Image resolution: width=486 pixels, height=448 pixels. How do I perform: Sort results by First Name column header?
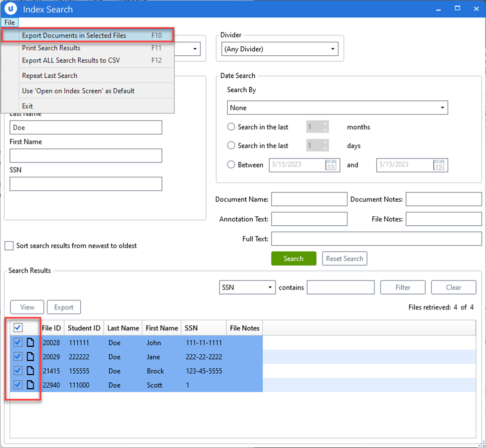pyautogui.click(x=162, y=328)
